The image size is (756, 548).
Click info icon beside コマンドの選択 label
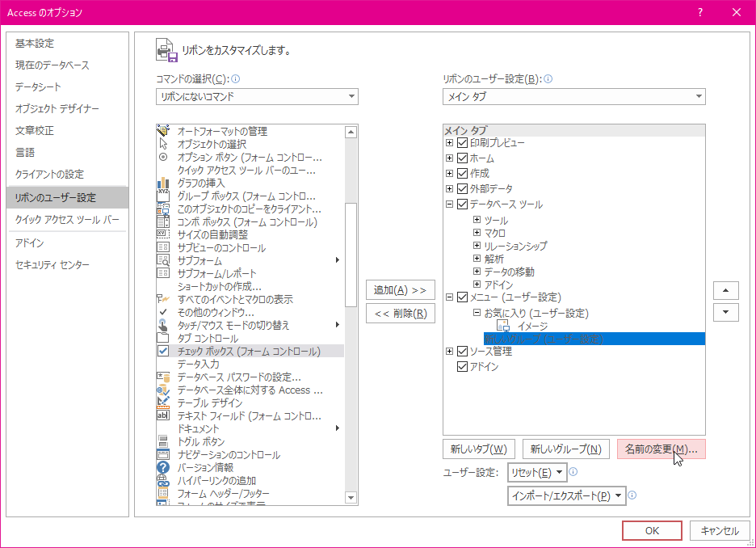[236, 79]
